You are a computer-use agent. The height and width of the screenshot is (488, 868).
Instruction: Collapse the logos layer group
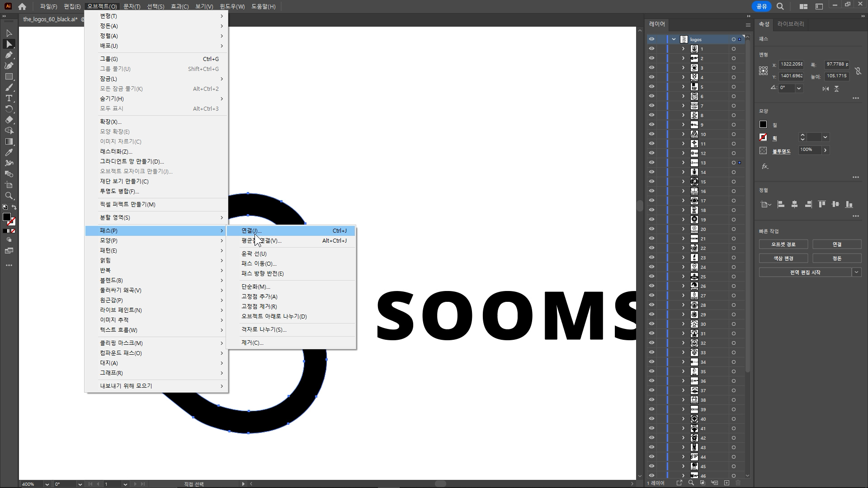tap(674, 39)
